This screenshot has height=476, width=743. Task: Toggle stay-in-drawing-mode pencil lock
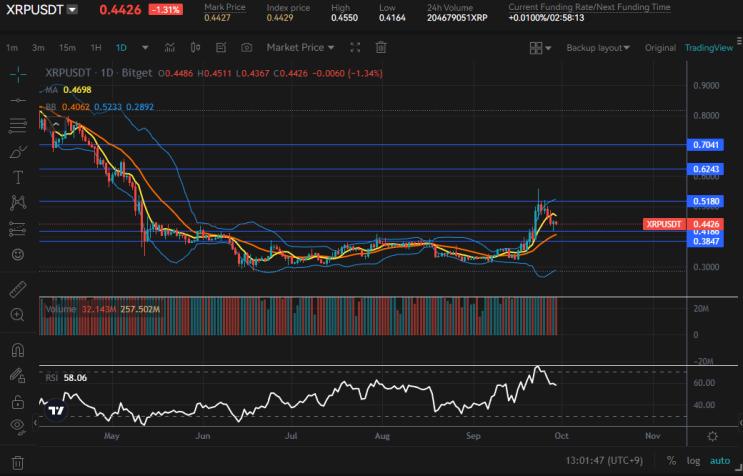(18, 376)
